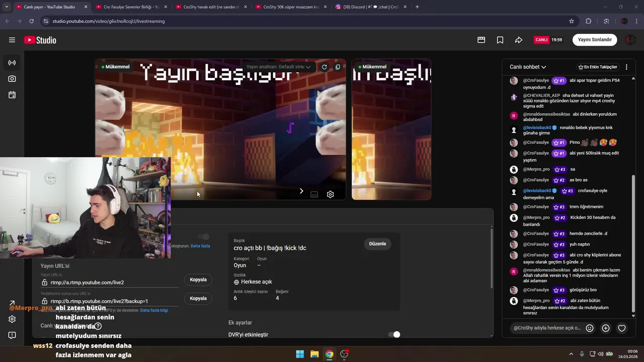
Task: Click the send feedback exclamation icon
Action: pos(12,335)
